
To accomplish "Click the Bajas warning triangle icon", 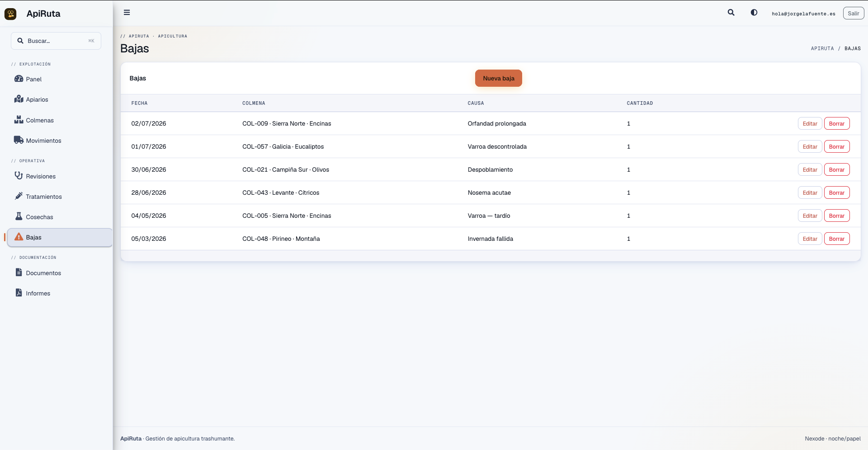I will [x=19, y=237].
